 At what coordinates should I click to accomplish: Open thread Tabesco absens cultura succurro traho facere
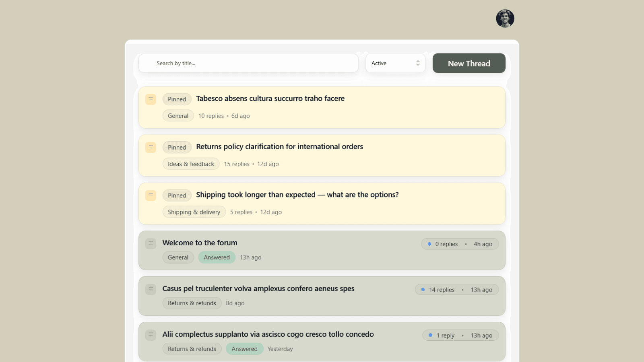[270, 99]
